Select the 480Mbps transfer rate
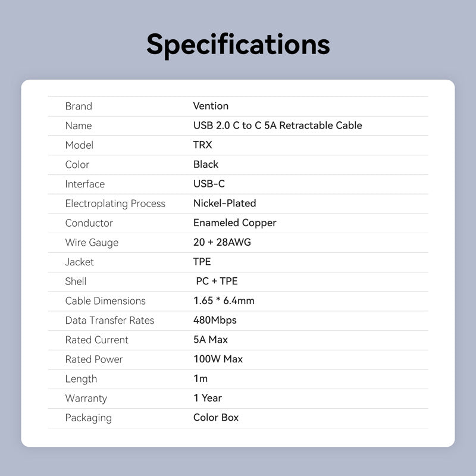The width and height of the screenshot is (476, 476). tap(215, 320)
